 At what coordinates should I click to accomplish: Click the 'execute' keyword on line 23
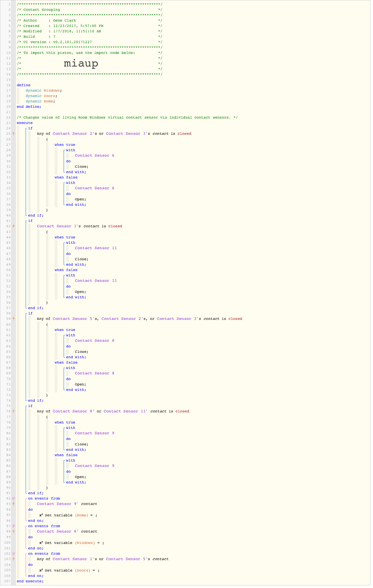(25, 123)
